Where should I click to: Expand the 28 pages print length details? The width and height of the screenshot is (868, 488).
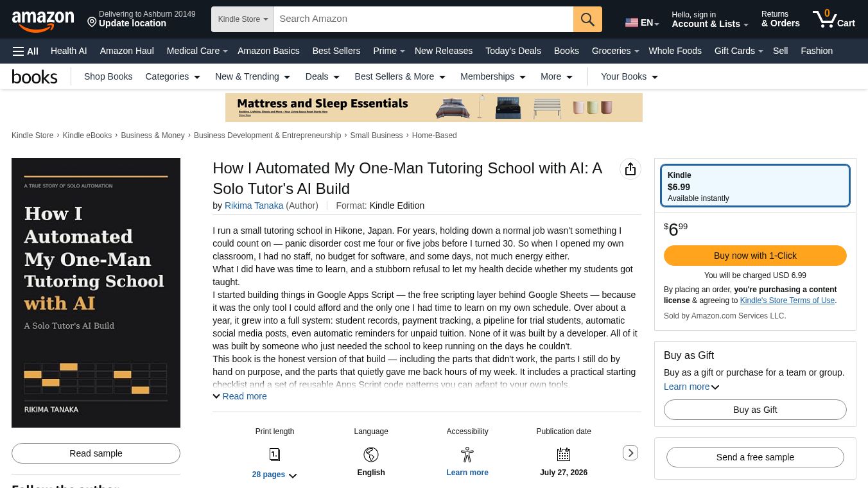coord(274,475)
